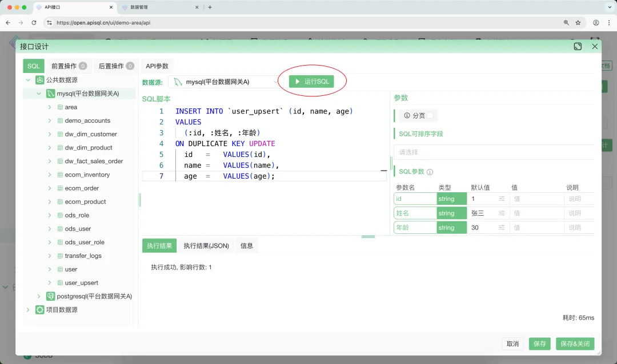Screen dimensions: 617x364
Task: Open the API参数 tab
Action: pos(157,66)
